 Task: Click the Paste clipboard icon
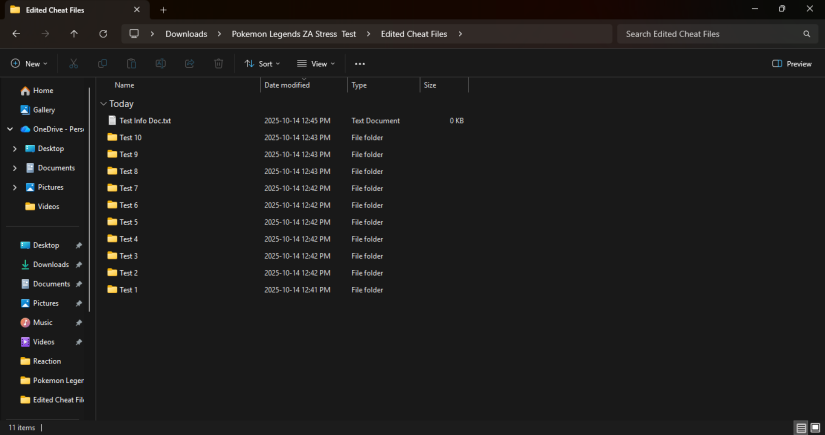[x=132, y=64]
